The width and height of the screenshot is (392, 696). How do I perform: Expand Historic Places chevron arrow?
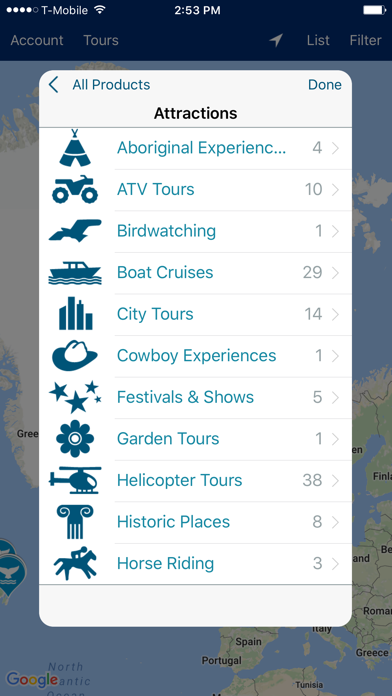[x=335, y=522]
